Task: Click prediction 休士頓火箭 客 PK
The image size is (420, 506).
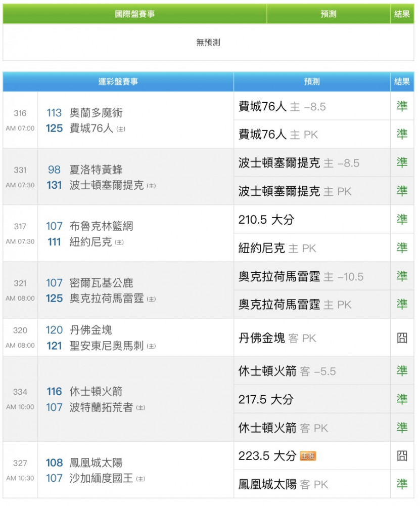Action: coord(283,428)
